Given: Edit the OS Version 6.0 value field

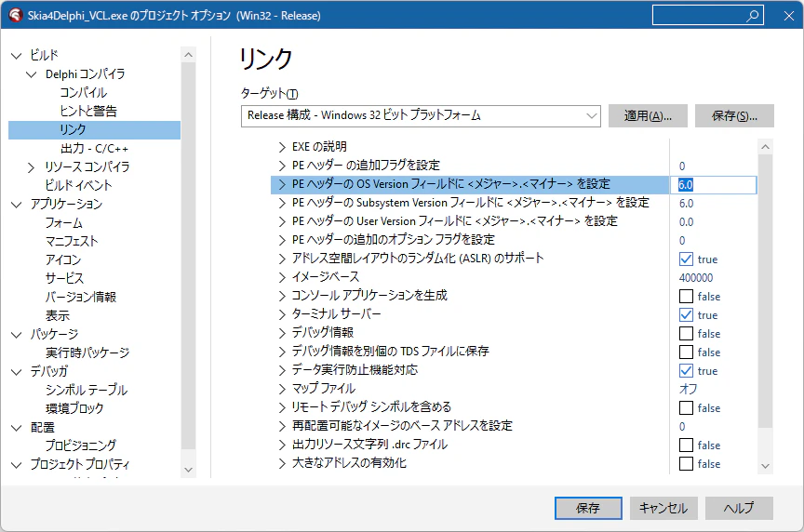Looking at the screenshot, I should [713, 184].
